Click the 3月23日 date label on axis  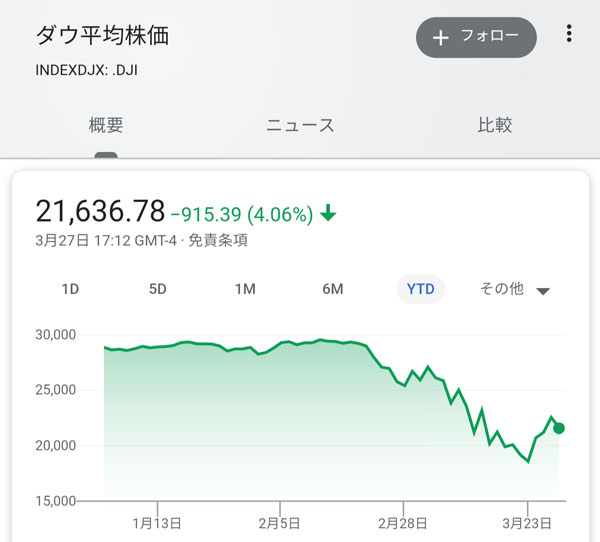(x=527, y=522)
